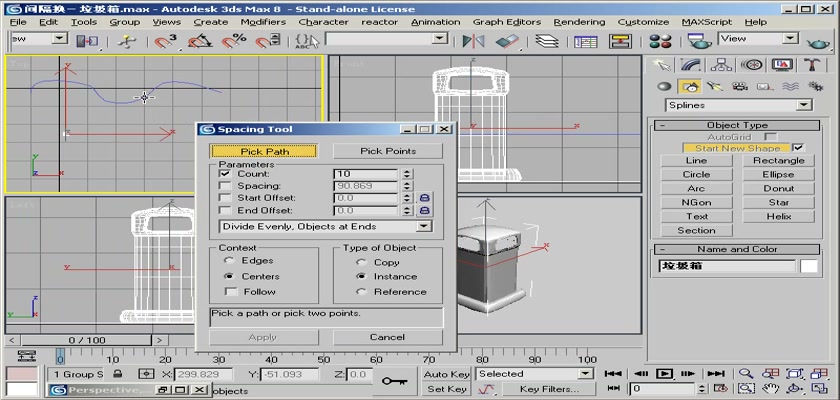Enable the Spacing checkbox
840x400 pixels.
tap(225, 186)
